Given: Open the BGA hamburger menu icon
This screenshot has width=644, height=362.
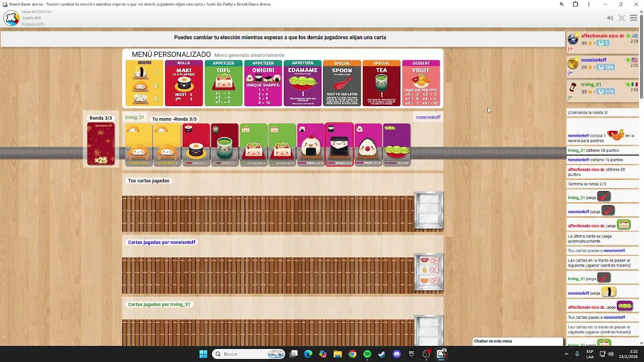Looking at the screenshot, I should tap(634, 18).
